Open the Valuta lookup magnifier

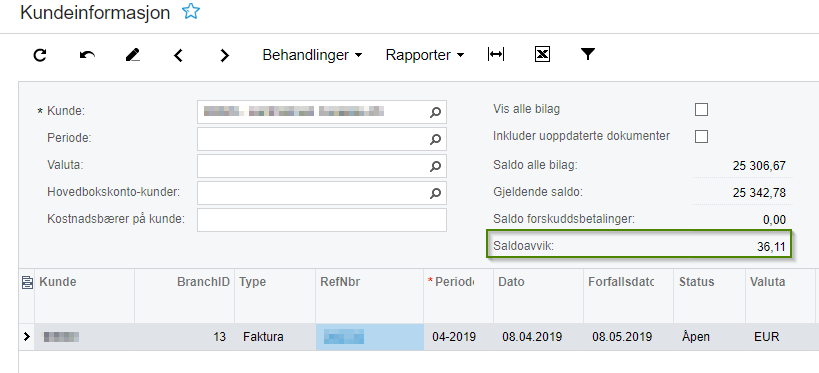pos(435,167)
